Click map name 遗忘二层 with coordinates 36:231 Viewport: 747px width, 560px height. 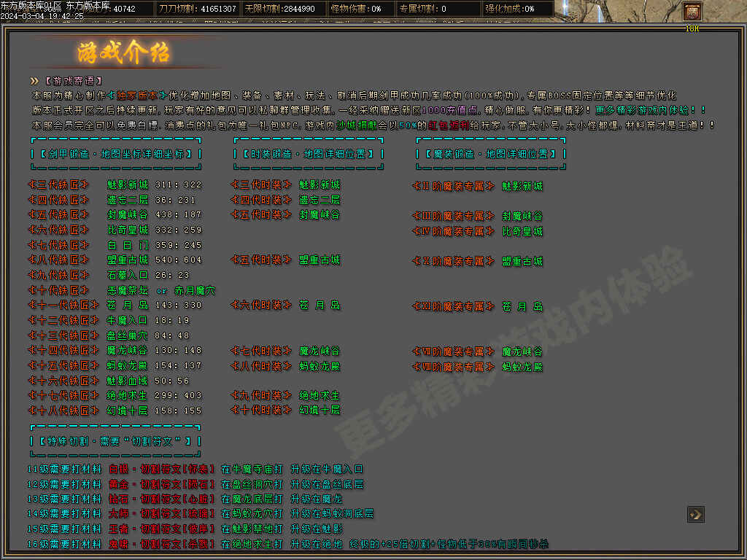pos(127,200)
